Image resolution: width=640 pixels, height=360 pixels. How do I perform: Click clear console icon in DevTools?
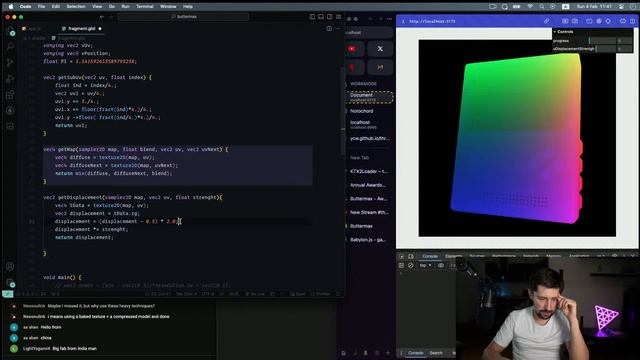(x=411, y=265)
